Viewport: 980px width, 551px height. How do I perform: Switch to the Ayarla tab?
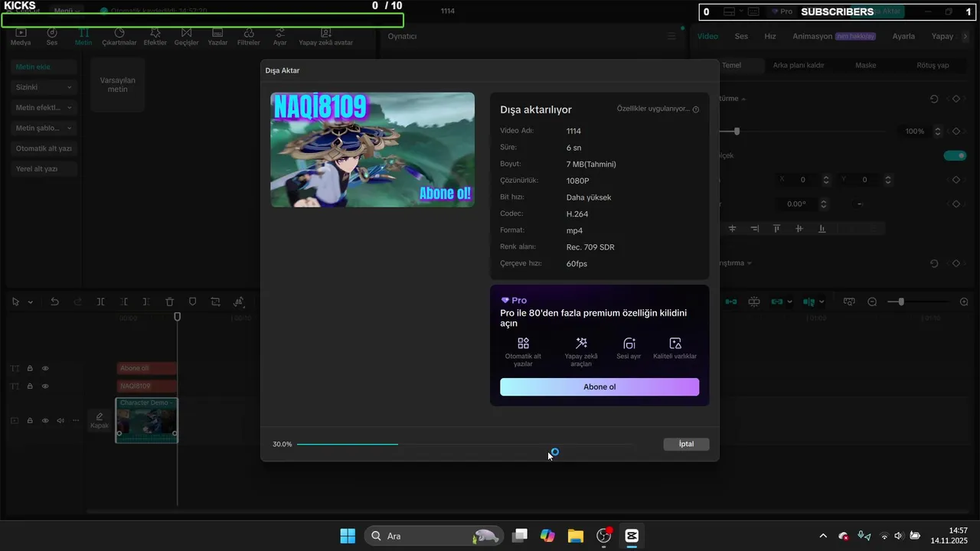click(903, 36)
